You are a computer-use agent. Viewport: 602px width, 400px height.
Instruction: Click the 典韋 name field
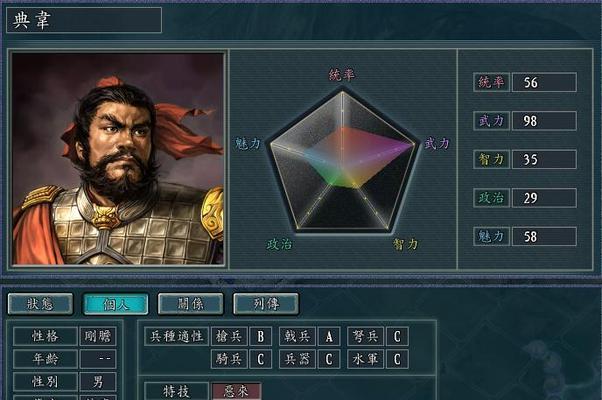pos(84,20)
